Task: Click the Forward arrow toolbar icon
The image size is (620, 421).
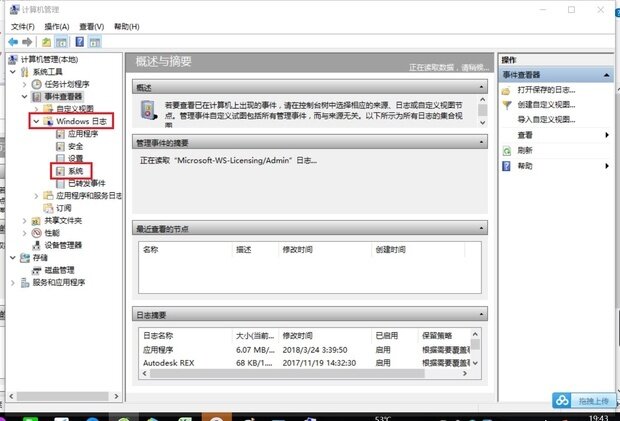Action: pos(27,42)
